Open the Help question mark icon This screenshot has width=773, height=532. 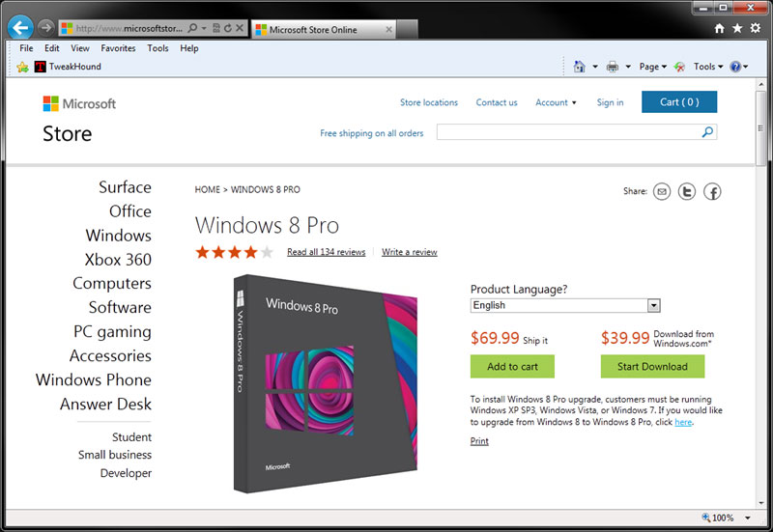735,67
